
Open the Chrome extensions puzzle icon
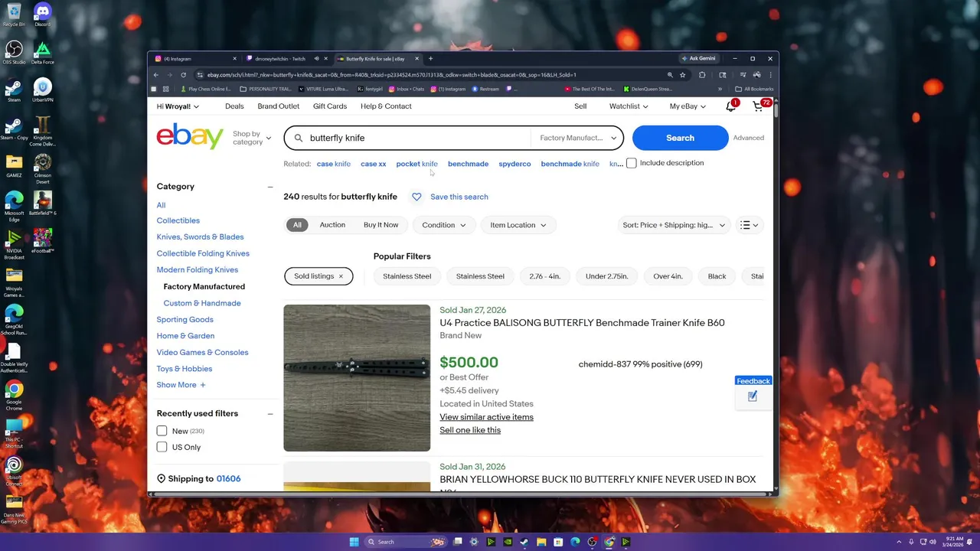click(702, 75)
